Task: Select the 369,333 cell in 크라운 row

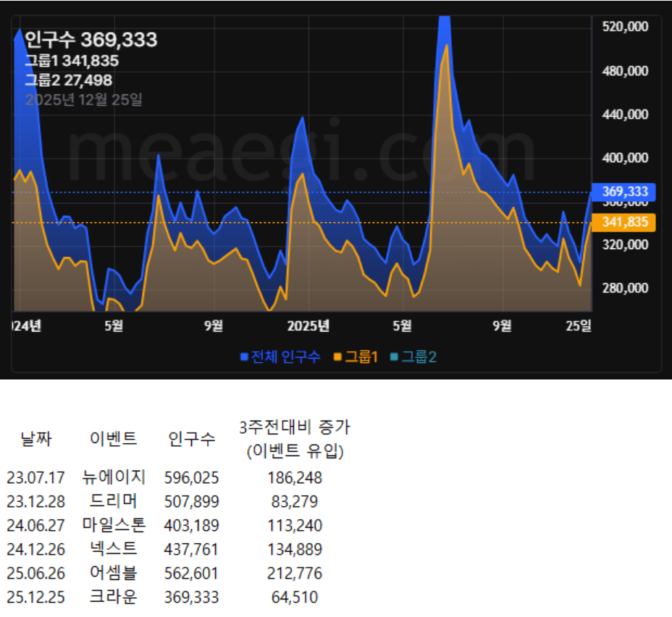Action: pos(192,597)
